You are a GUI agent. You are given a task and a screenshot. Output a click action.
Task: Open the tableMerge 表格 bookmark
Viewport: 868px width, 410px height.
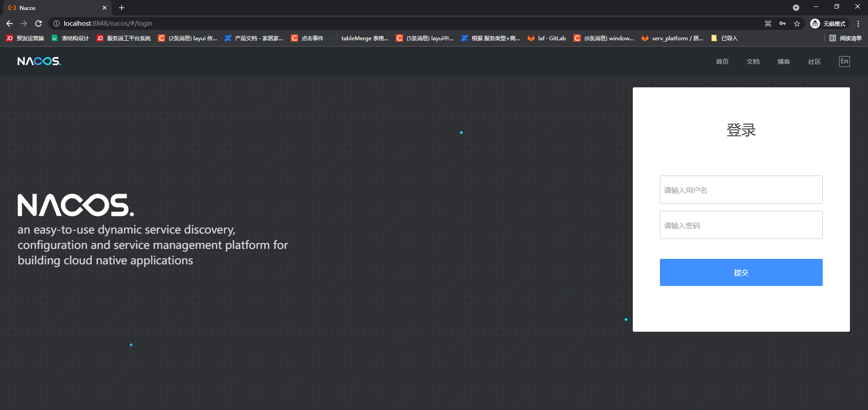[x=360, y=38]
